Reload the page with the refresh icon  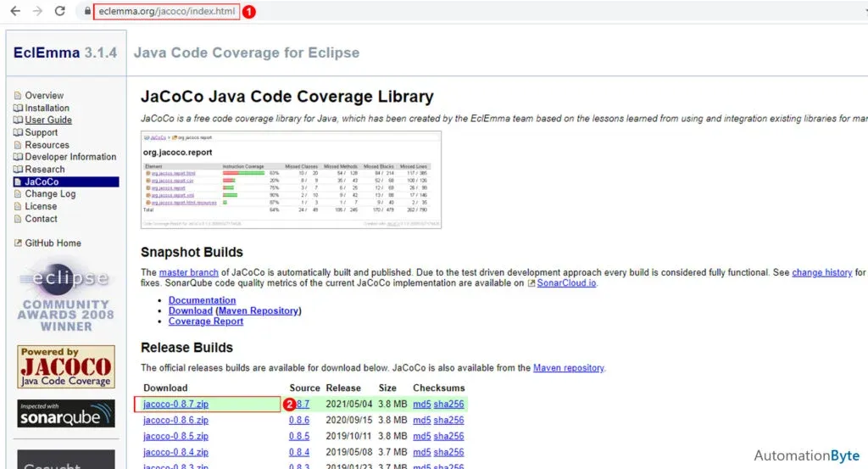point(59,12)
